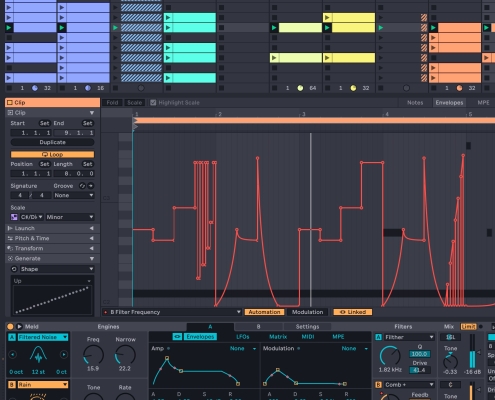
Task: Open the Settings tab in Meld
Action: pyautogui.click(x=307, y=327)
